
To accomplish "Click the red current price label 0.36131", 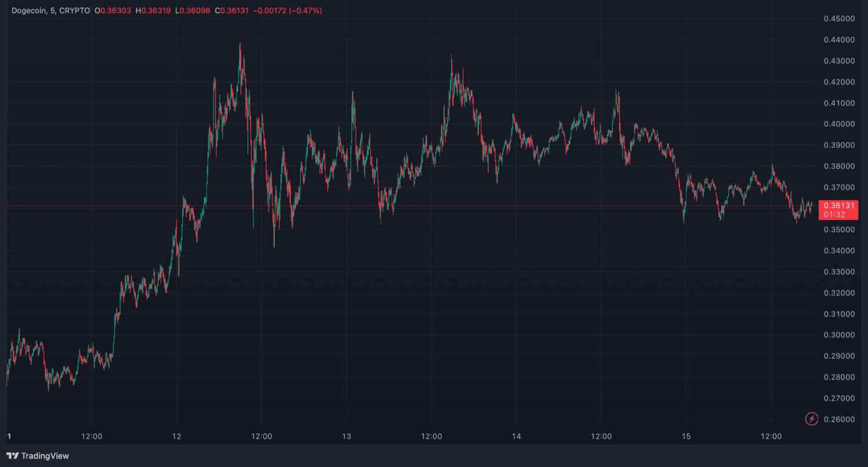I will 838,205.
